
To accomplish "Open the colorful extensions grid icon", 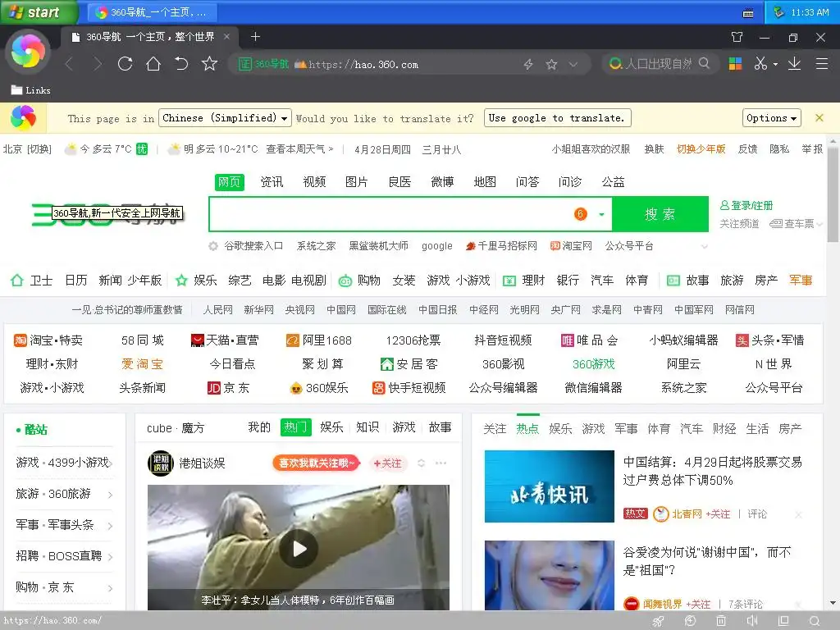I will pos(735,64).
